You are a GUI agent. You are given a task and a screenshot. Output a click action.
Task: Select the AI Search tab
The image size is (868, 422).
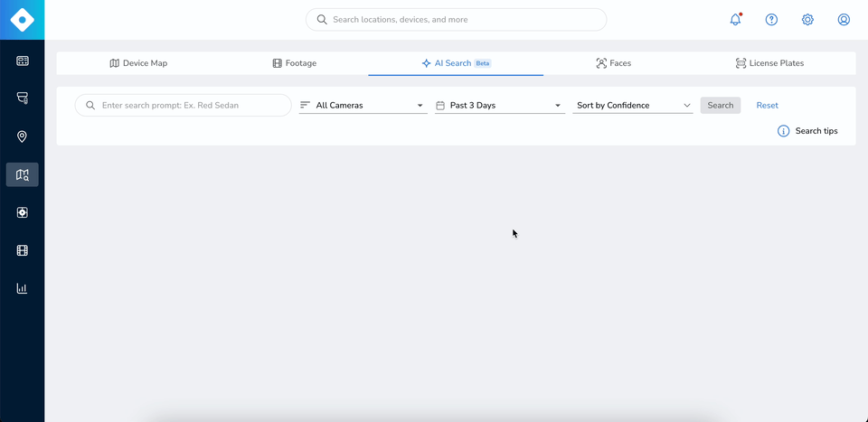[x=456, y=63]
